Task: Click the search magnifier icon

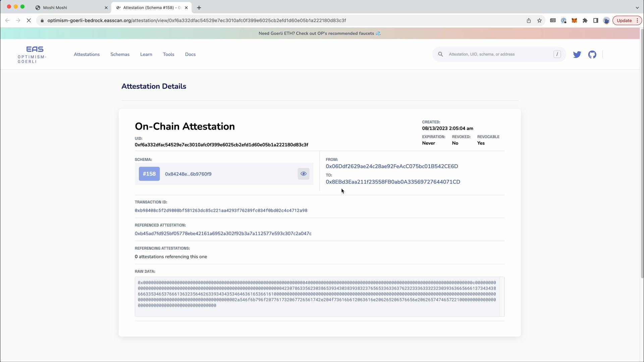Action: [x=440, y=54]
